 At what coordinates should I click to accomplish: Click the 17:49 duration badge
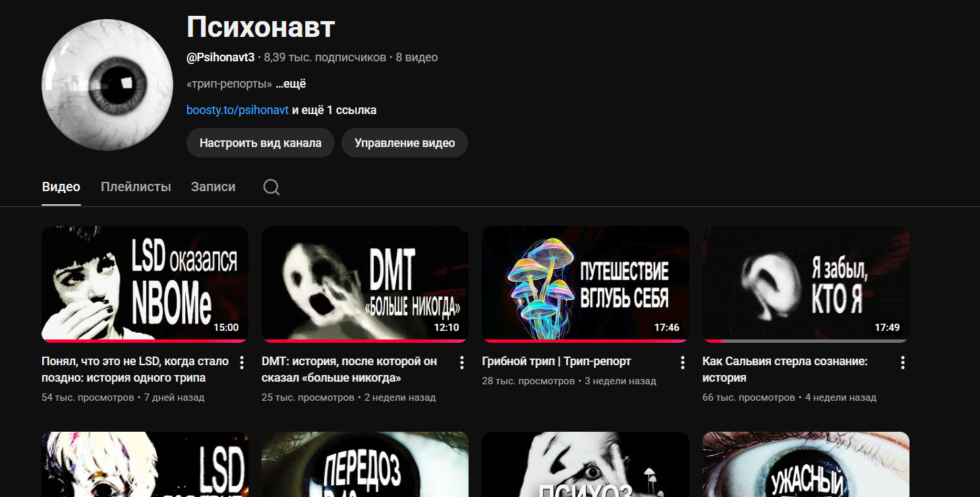point(887,328)
